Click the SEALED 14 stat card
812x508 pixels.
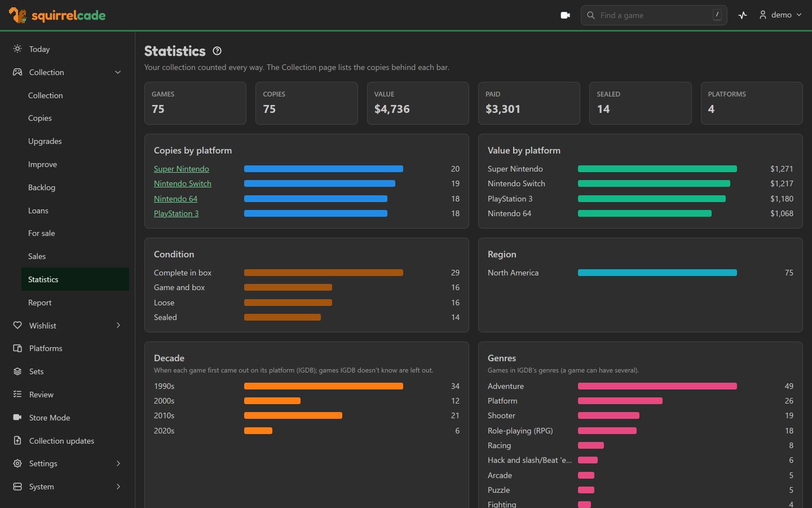click(x=641, y=103)
